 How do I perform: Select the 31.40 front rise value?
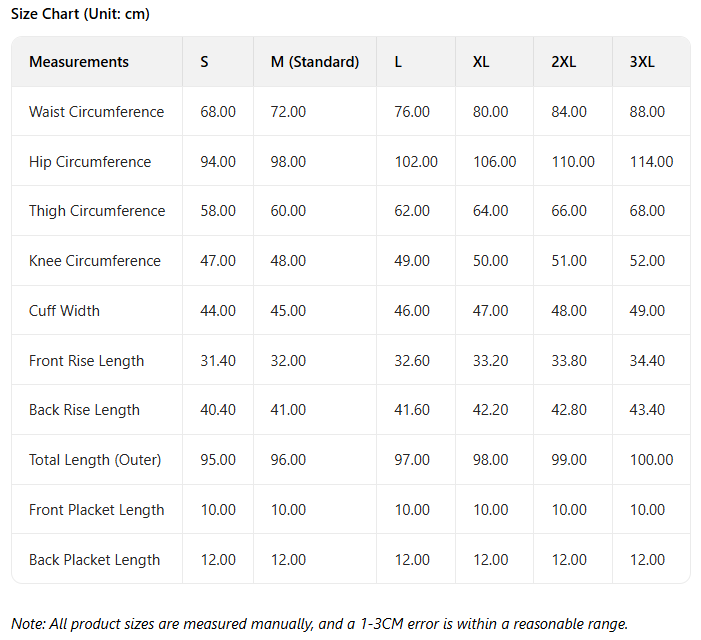(x=218, y=361)
